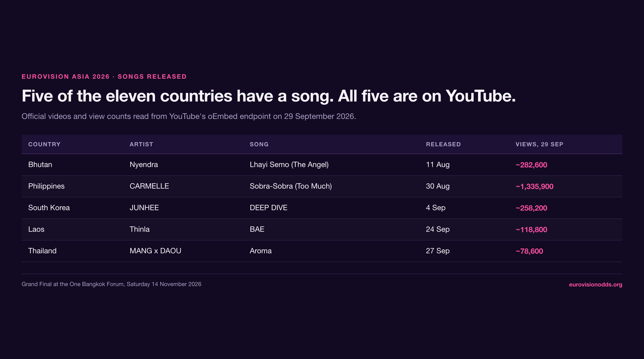Click the EUROVISION ASIA 2026 · SONGS RELEASED label

click(104, 77)
